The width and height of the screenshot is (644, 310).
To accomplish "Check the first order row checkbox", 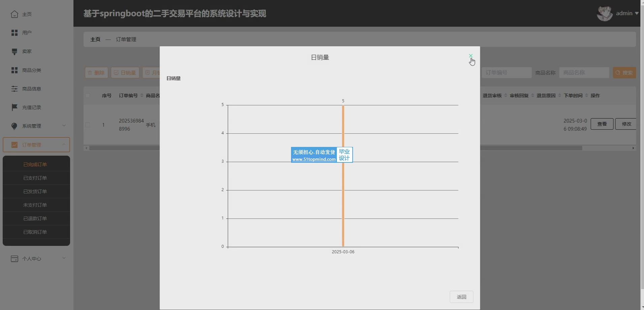I will pyautogui.click(x=88, y=125).
